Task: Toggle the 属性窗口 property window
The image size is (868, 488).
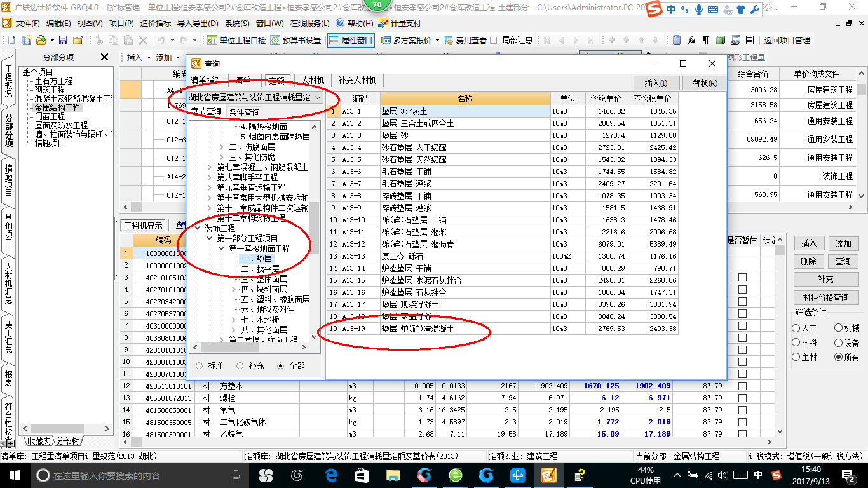Action: coord(351,40)
